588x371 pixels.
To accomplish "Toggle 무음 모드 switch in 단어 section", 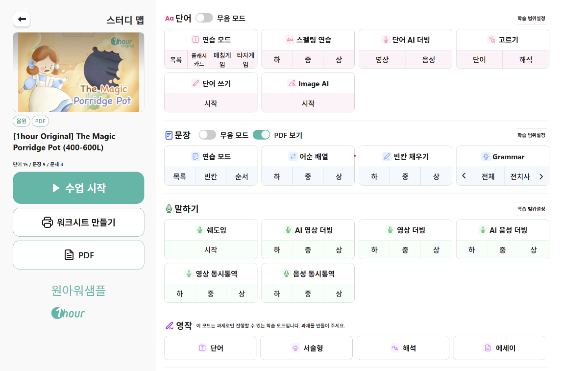I will [x=204, y=18].
